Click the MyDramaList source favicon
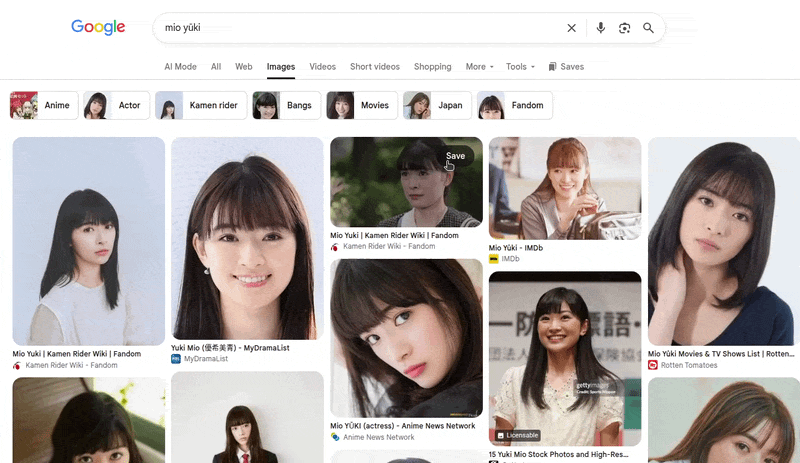This screenshot has height=463, width=800. tap(176, 359)
